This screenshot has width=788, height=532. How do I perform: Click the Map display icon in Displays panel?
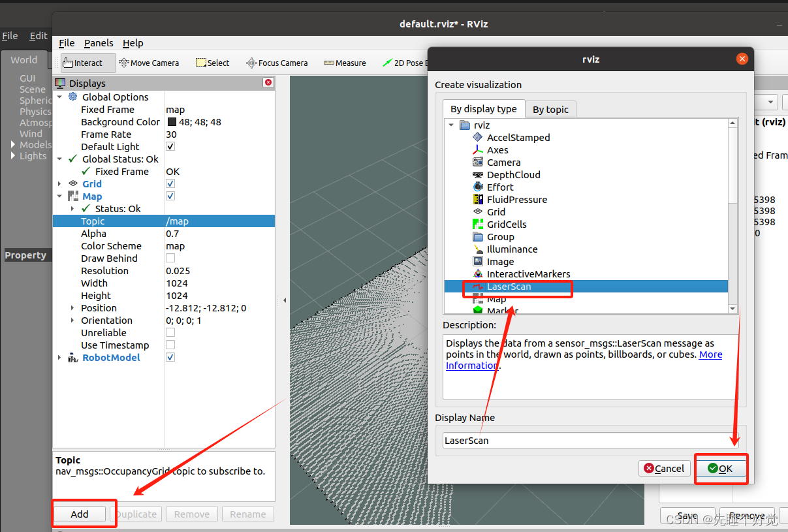73,196
